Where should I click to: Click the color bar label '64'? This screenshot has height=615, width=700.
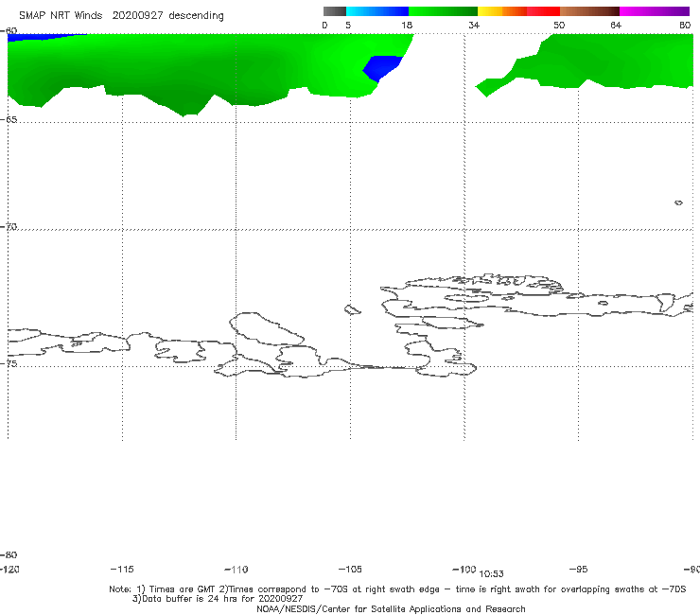[x=616, y=26]
